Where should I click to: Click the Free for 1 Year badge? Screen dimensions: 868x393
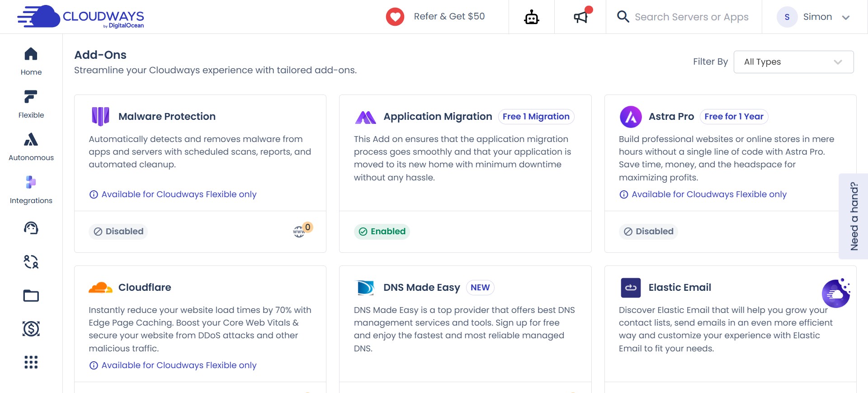[x=734, y=117]
